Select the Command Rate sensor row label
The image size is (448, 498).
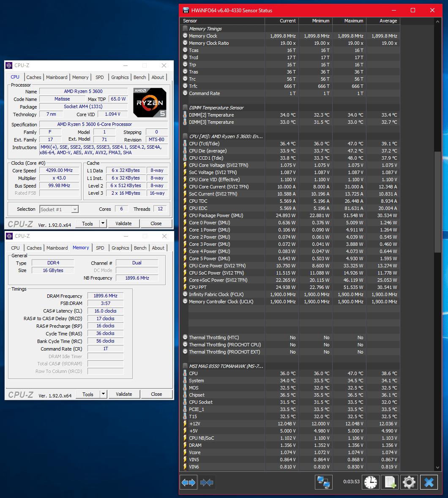204,93
